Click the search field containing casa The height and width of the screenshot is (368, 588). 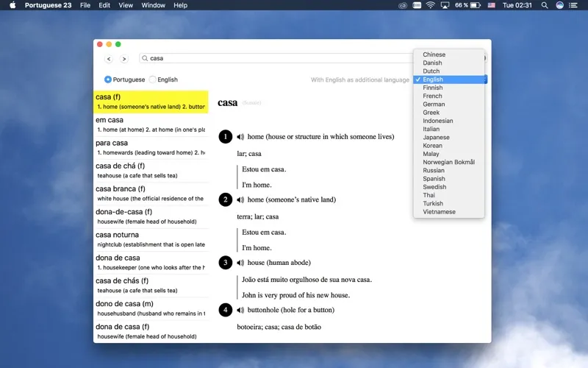(x=277, y=58)
